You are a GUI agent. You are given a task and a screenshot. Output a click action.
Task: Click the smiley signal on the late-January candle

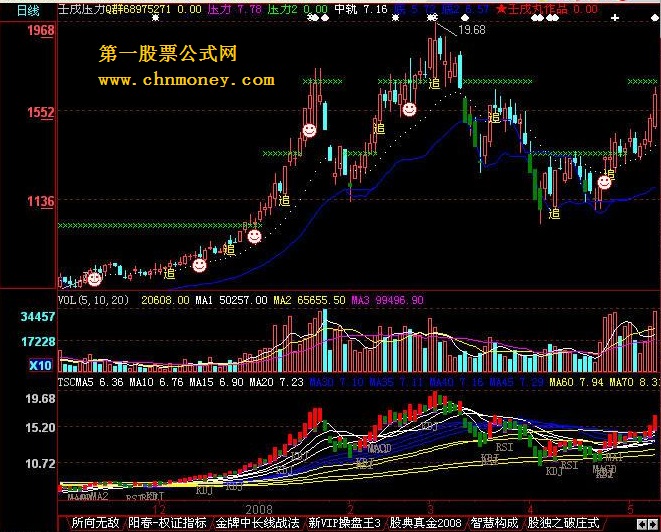point(309,130)
